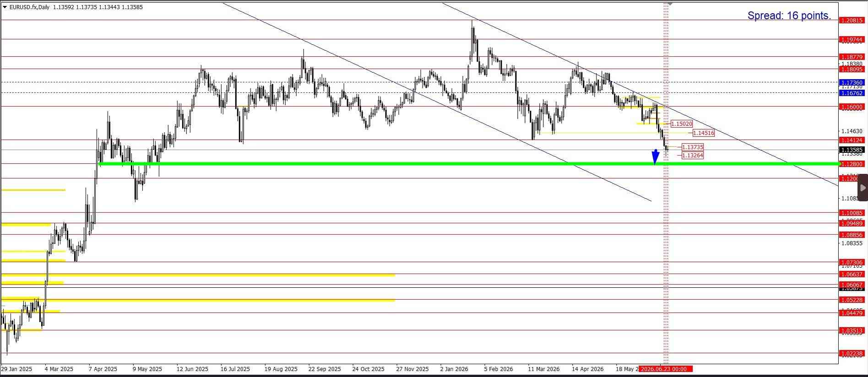The width and height of the screenshot is (868, 377).
Task: Click the black 1.13585 current price label
Action: pos(852,150)
